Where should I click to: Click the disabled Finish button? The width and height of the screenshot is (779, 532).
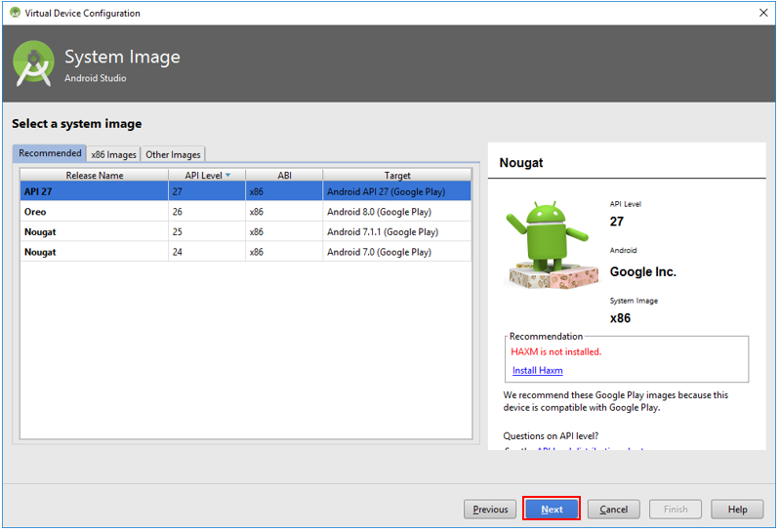tap(676, 510)
